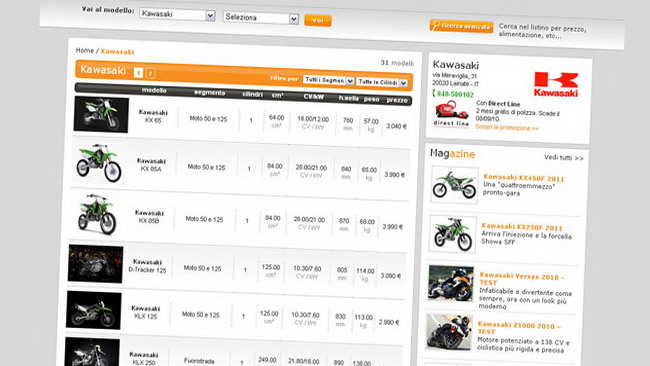Click the Kawasaki breadcrumb link

(x=117, y=52)
